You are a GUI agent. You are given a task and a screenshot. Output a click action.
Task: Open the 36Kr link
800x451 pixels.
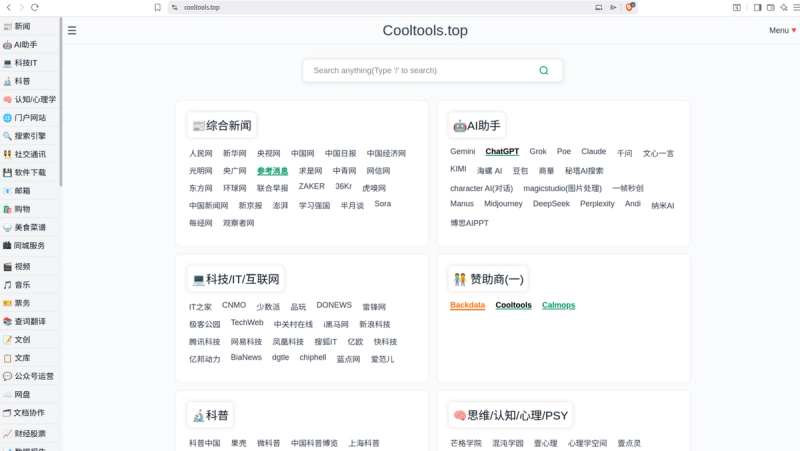[x=343, y=186]
